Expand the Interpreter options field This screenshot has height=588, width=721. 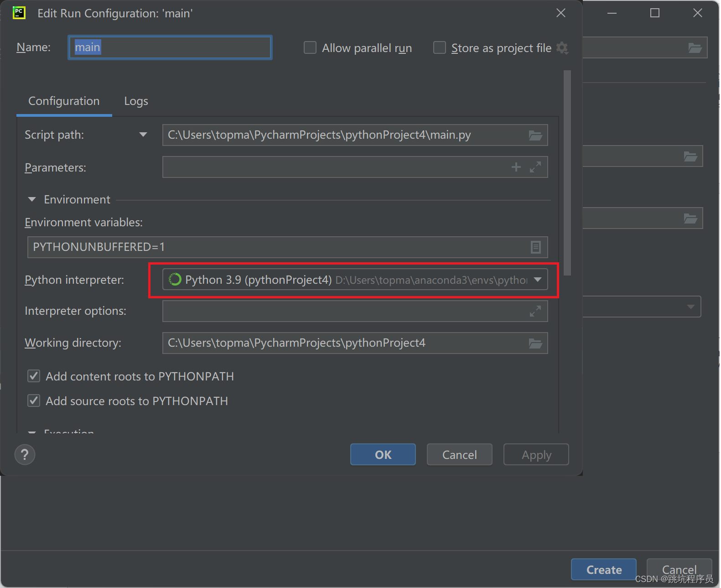click(x=535, y=311)
